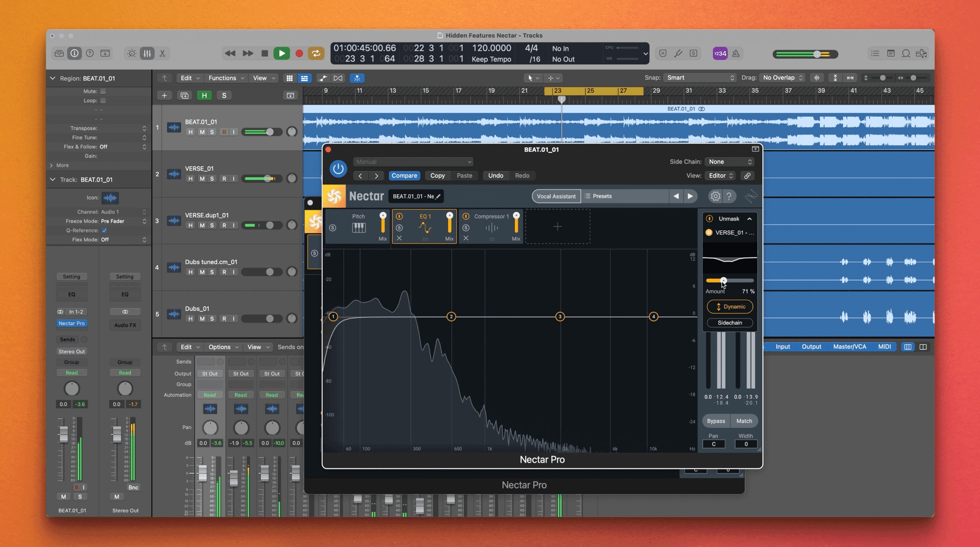Click the Compare button in plugin header
The width and height of the screenshot is (980, 547).
(404, 176)
